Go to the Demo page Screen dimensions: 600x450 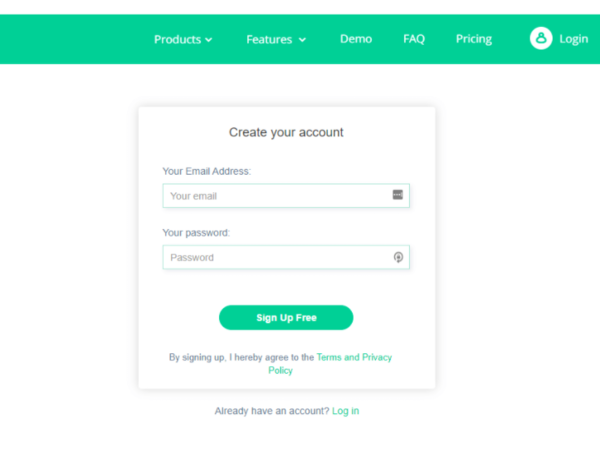pos(356,39)
